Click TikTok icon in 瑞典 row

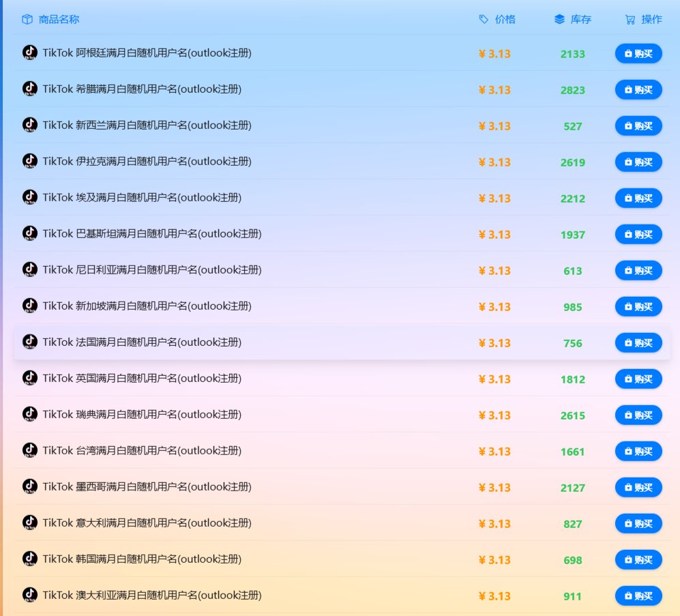(30, 414)
